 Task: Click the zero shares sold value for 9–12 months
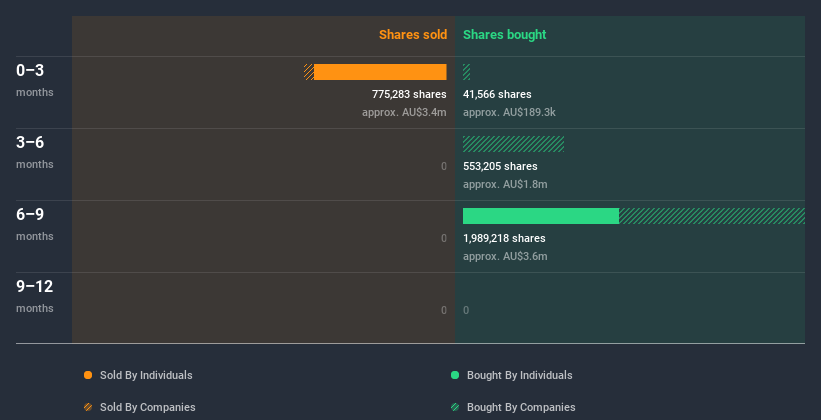pos(444,311)
